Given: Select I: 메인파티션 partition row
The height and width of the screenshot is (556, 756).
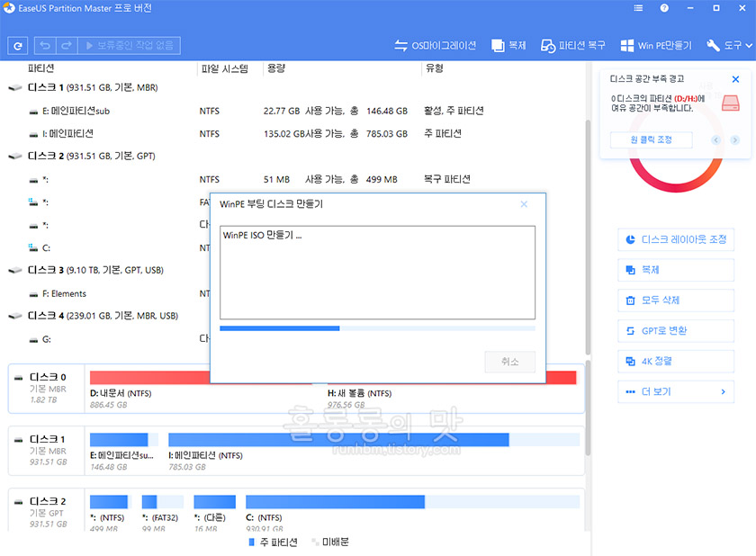Looking at the screenshot, I should point(294,133).
